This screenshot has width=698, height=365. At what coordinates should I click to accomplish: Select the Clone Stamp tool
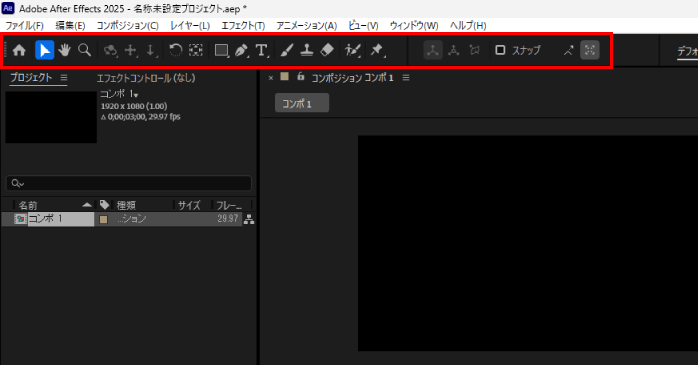(307, 50)
